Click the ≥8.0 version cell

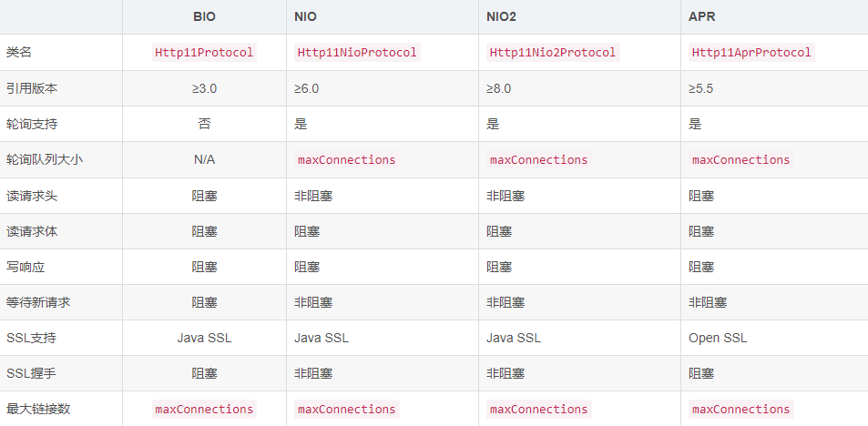[x=498, y=88]
